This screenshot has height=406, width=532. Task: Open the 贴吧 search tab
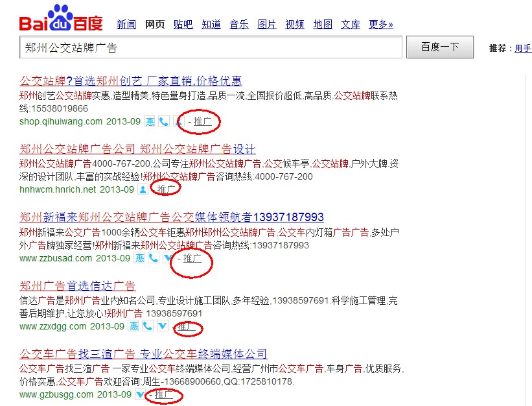183,25
